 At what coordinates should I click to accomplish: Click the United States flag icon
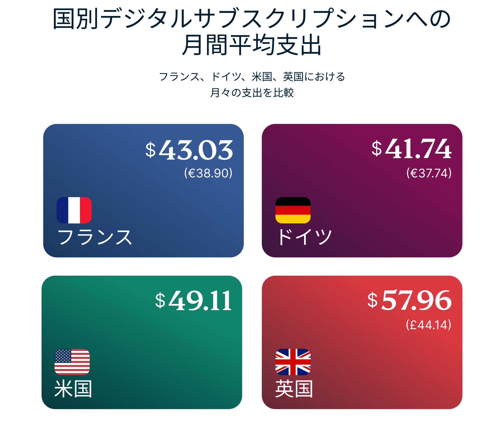(72, 362)
